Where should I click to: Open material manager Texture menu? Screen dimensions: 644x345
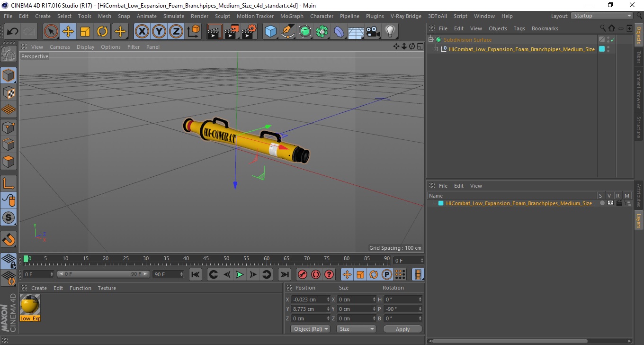pyautogui.click(x=107, y=288)
